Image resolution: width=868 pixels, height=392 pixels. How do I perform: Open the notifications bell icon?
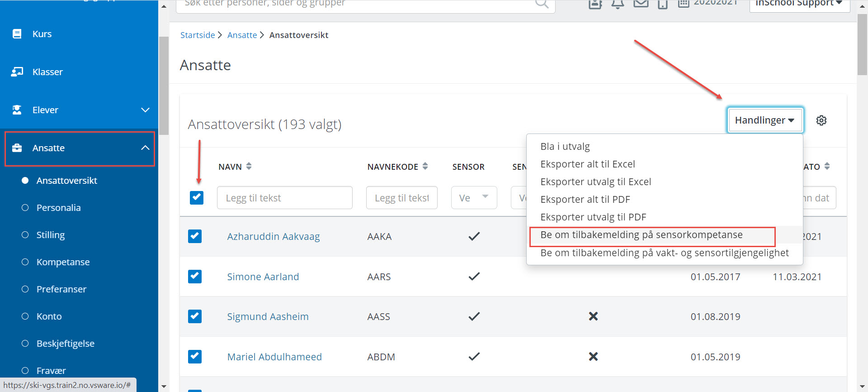click(x=618, y=4)
